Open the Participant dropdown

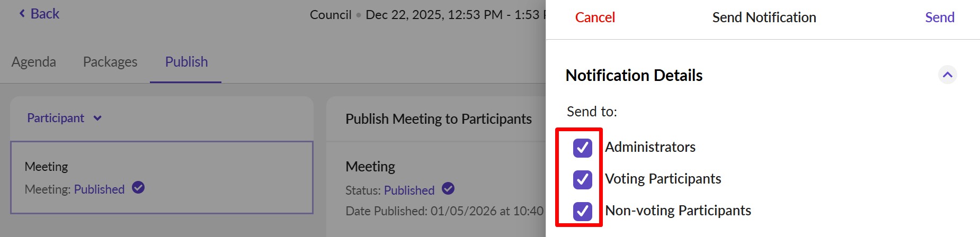[64, 118]
